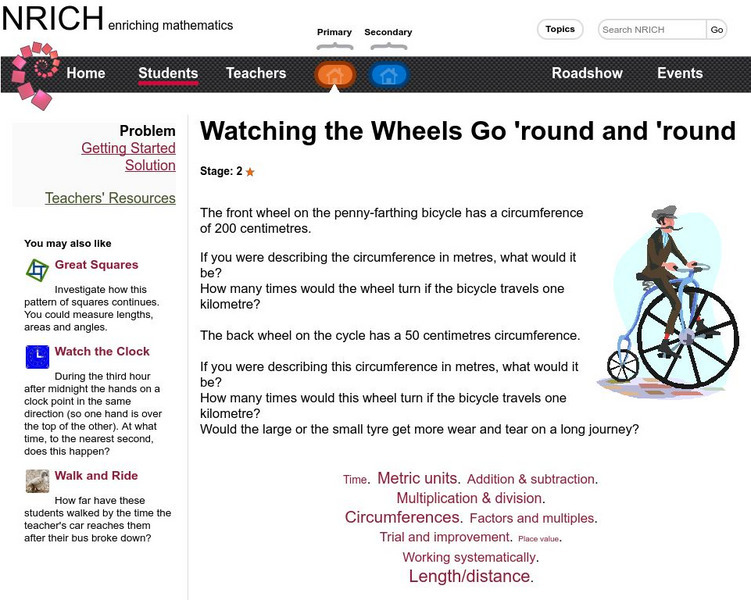This screenshot has height=600, width=751.
Task: Click the orange Primary home icon
Action: 335,75
